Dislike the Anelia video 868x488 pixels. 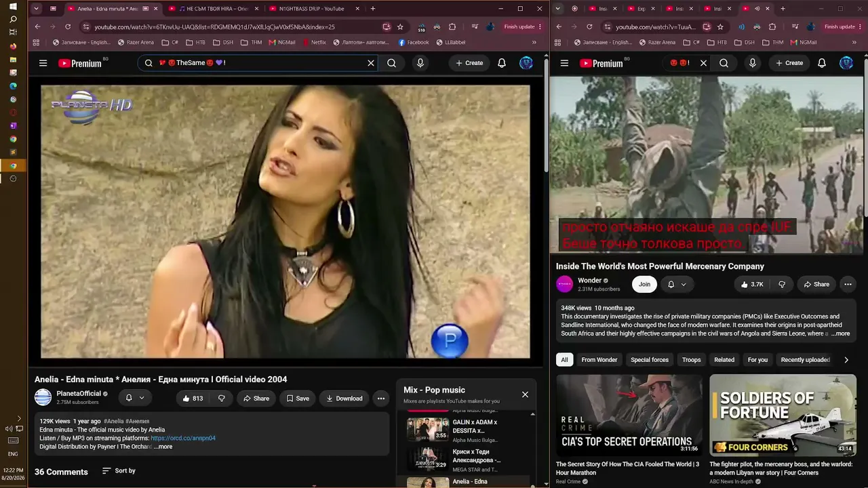(x=222, y=399)
